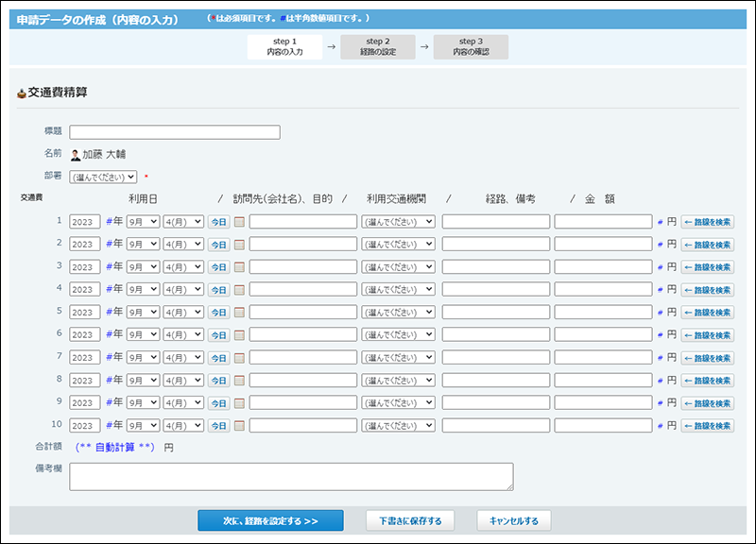Focus the 経路、備考 field in row 9
This screenshot has width=756, height=544.
point(496,403)
